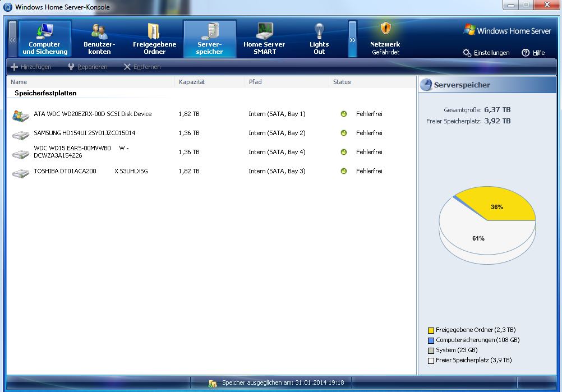This screenshot has height=392, width=562.
Task: Click Intern (SATA, Bay 1) path cell
Action: (277, 114)
